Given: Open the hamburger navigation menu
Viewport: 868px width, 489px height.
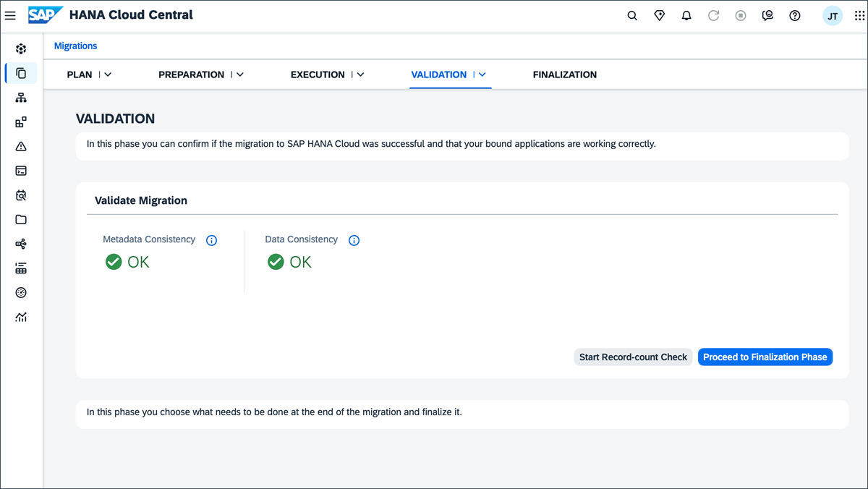Looking at the screenshot, I should point(10,15).
